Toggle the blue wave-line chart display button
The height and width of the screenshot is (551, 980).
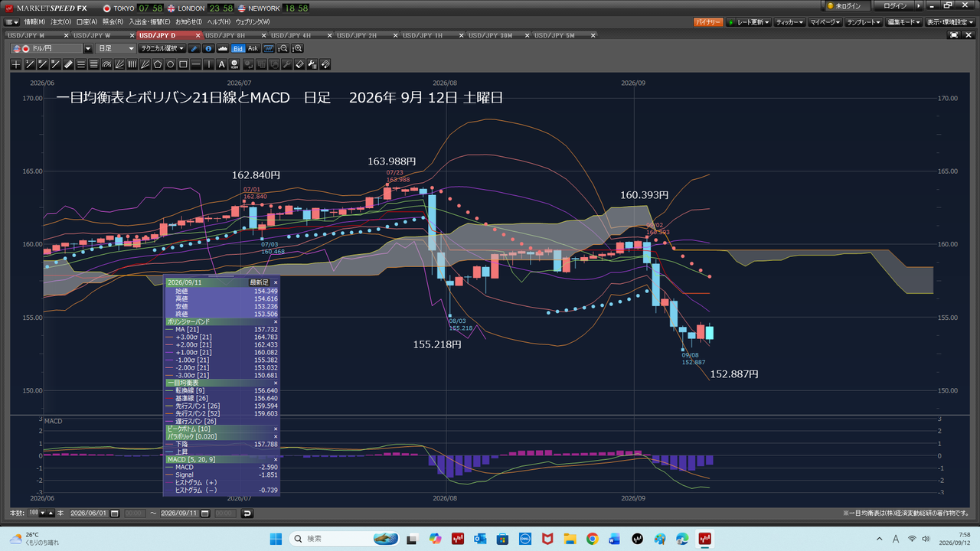(269, 48)
